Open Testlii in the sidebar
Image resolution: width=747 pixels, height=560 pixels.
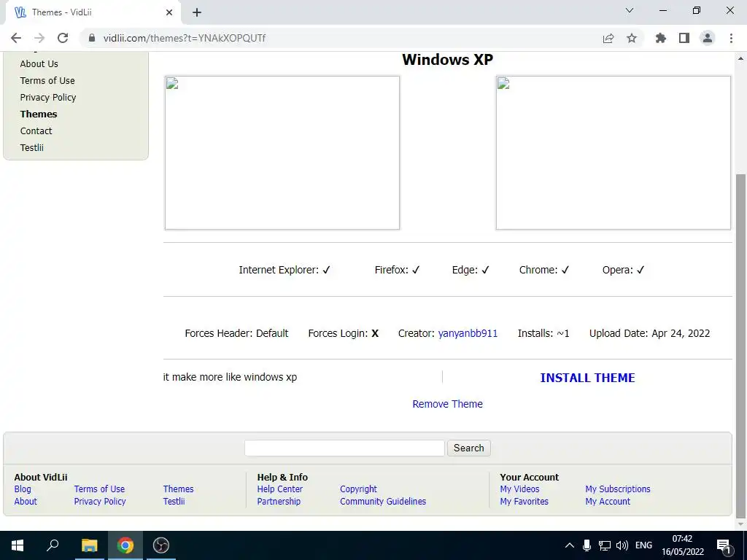coord(32,147)
